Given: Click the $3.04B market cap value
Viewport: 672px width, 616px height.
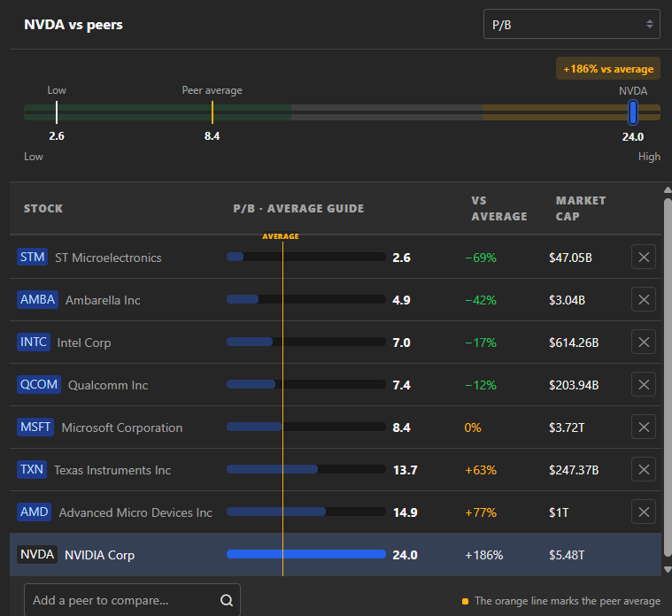Looking at the screenshot, I should pyautogui.click(x=567, y=300).
